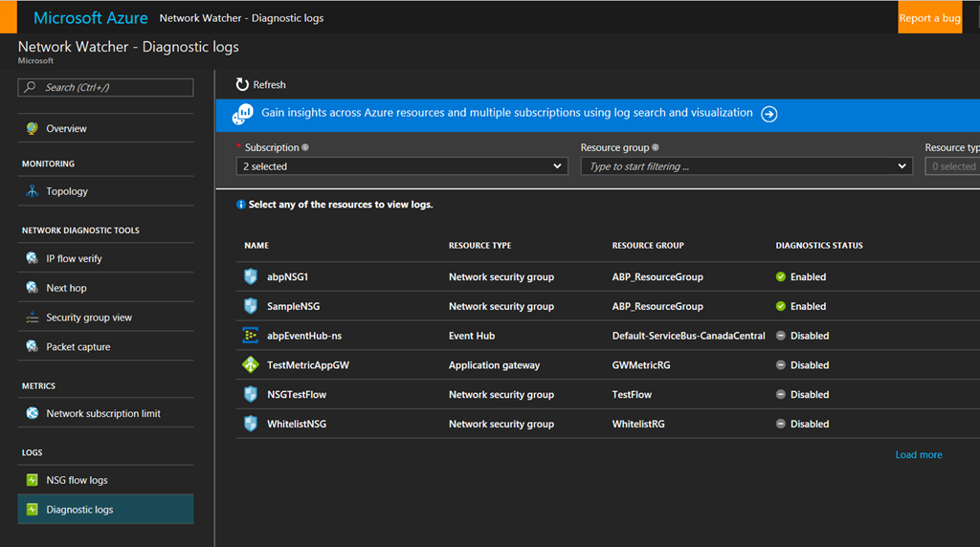Screen dimensions: 980x547
Task: Click the Network subscription limit icon
Action: coord(32,413)
